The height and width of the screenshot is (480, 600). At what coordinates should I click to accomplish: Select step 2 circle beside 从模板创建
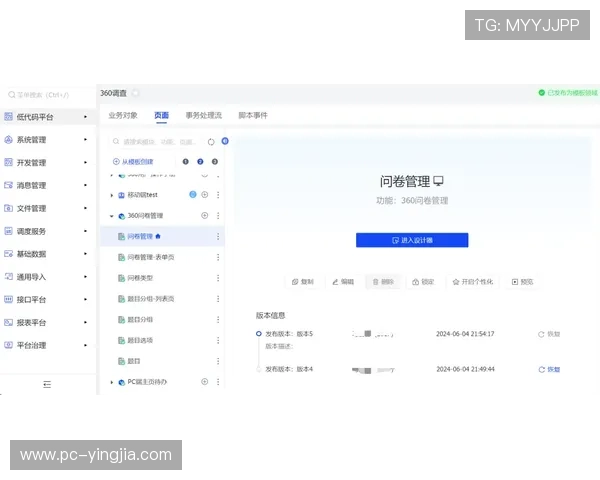200,162
